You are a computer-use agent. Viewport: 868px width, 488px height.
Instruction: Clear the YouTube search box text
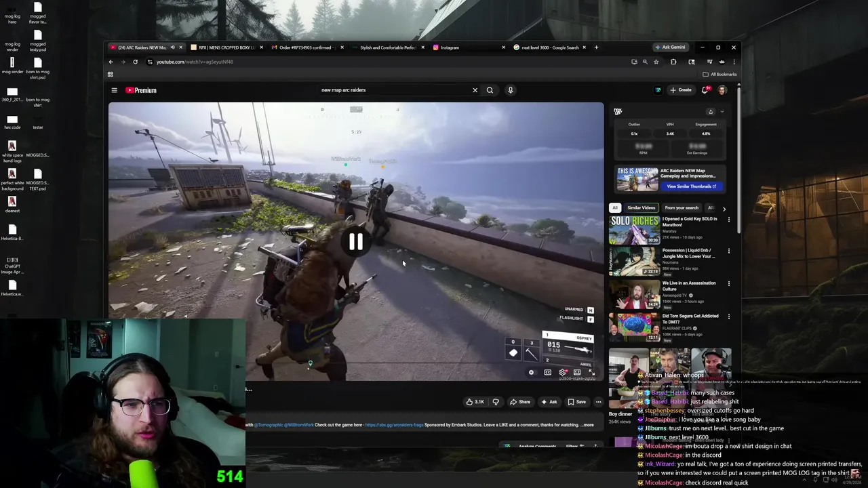pyautogui.click(x=475, y=90)
